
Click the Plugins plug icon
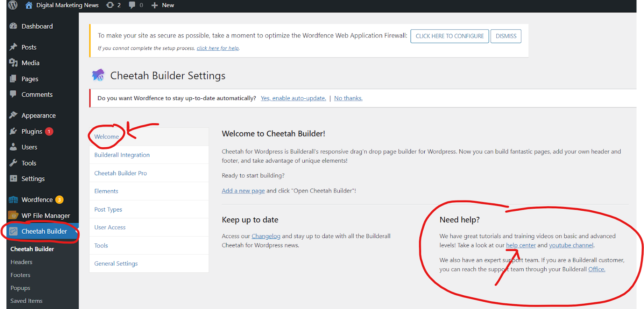pos(13,131)
